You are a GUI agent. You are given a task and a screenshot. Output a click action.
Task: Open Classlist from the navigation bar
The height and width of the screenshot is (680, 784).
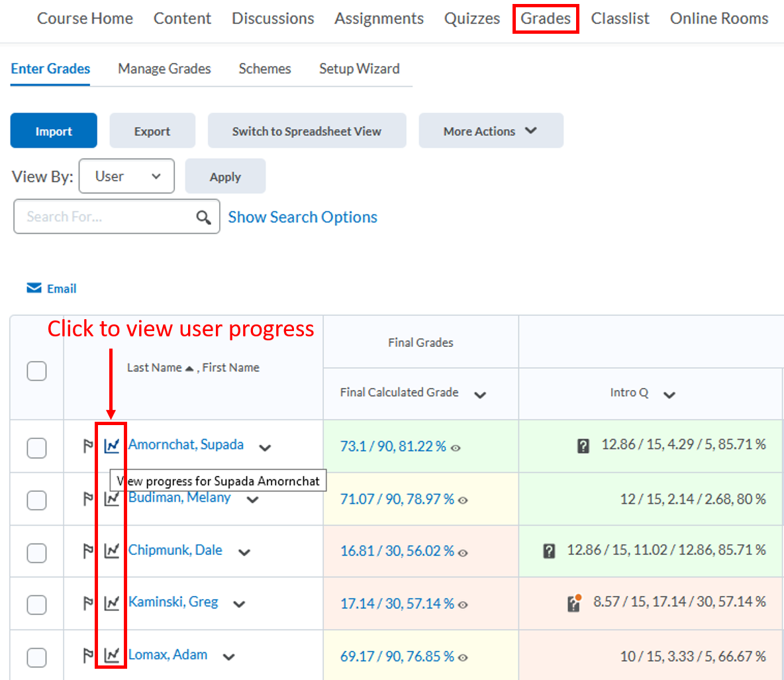click(x=620, y=19)
